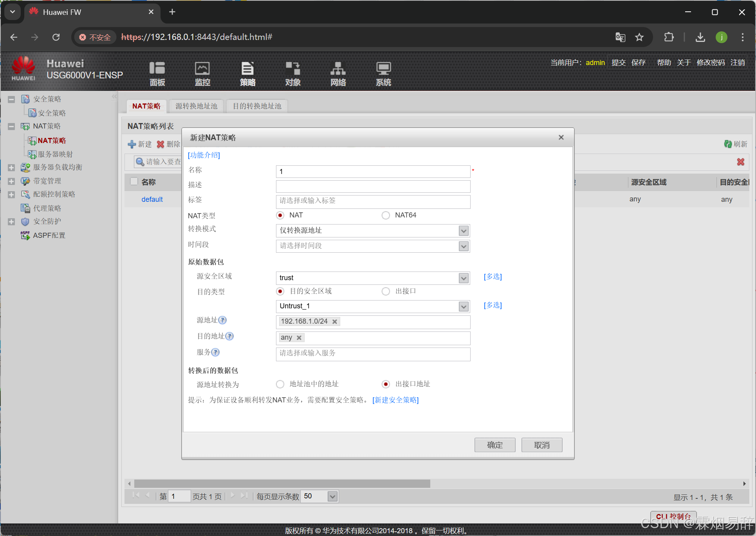Remove the 192.168.1.0/24 address tag
The image size is (756, 536).
pos(335,322)
